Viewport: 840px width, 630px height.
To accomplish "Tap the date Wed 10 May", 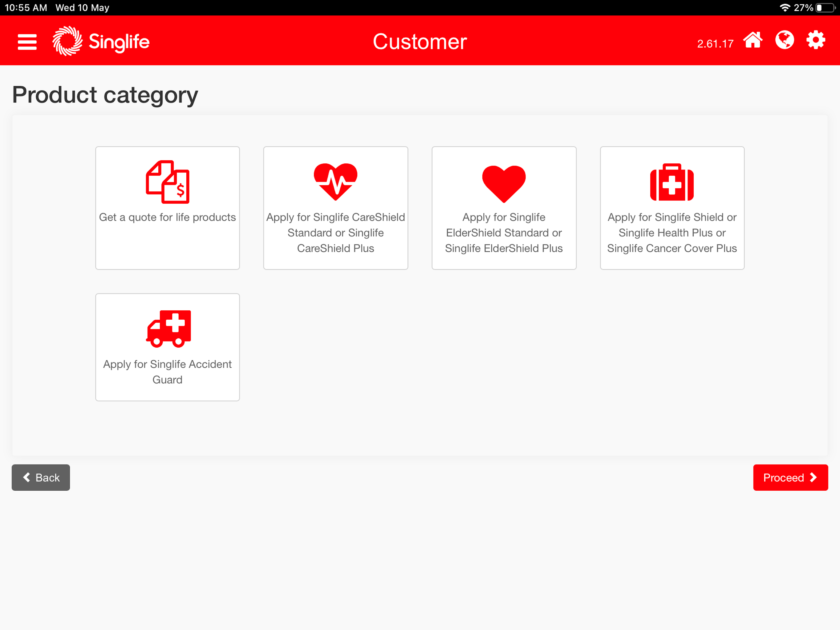I will tap(82, 8).
